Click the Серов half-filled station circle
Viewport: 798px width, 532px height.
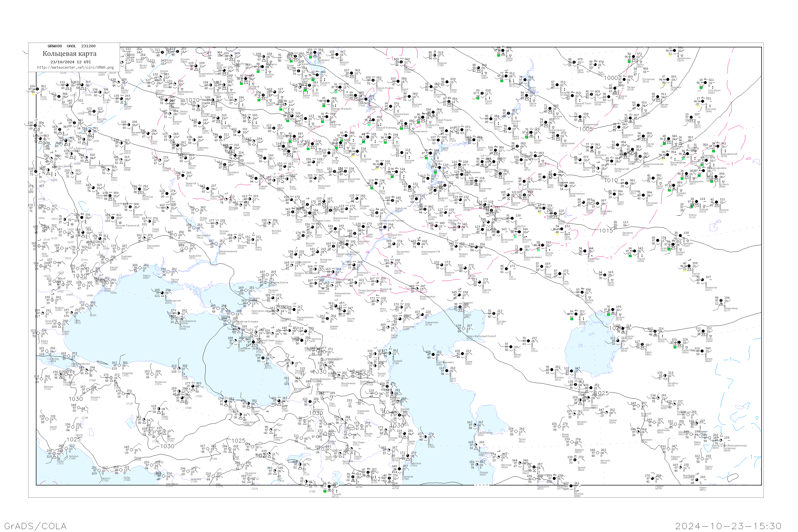[x=574, y=63]
